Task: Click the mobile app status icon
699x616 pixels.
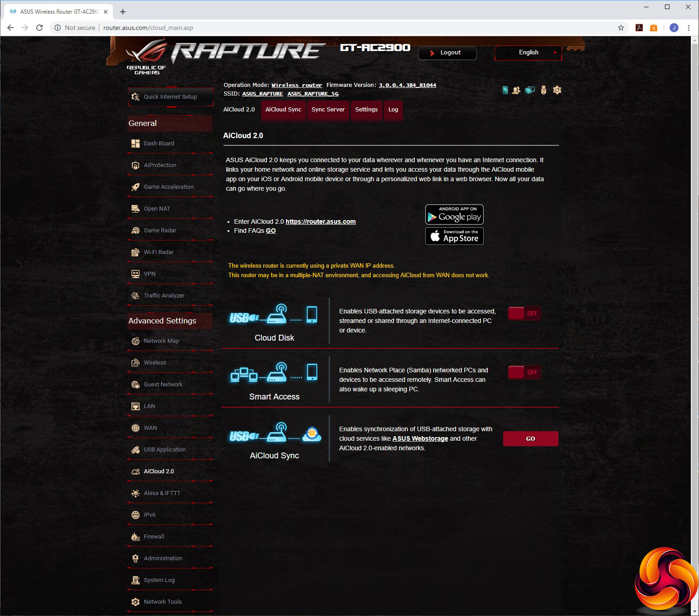Action: tap(505, 90)
